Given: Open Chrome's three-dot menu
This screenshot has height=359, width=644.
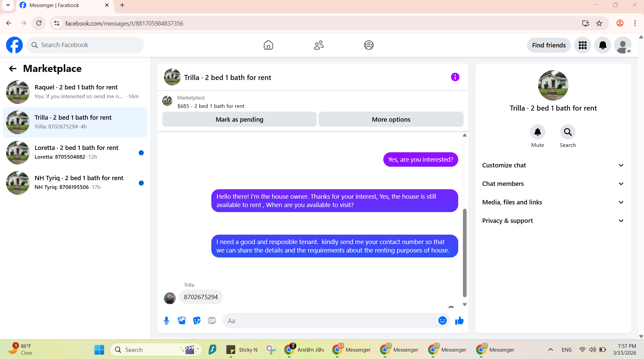Looking at the screenshot, I should click(x=635, y=23).
